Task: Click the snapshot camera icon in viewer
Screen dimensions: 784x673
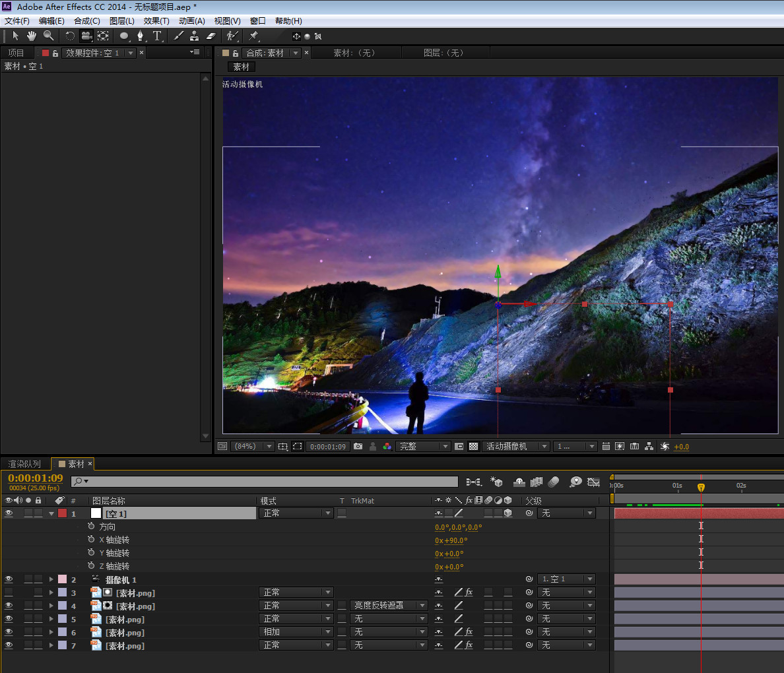Action: coord(358,447)
